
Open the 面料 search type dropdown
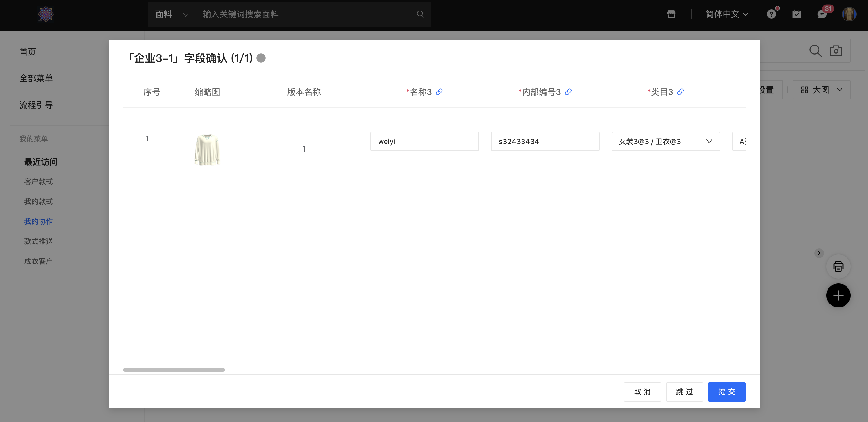171,14
